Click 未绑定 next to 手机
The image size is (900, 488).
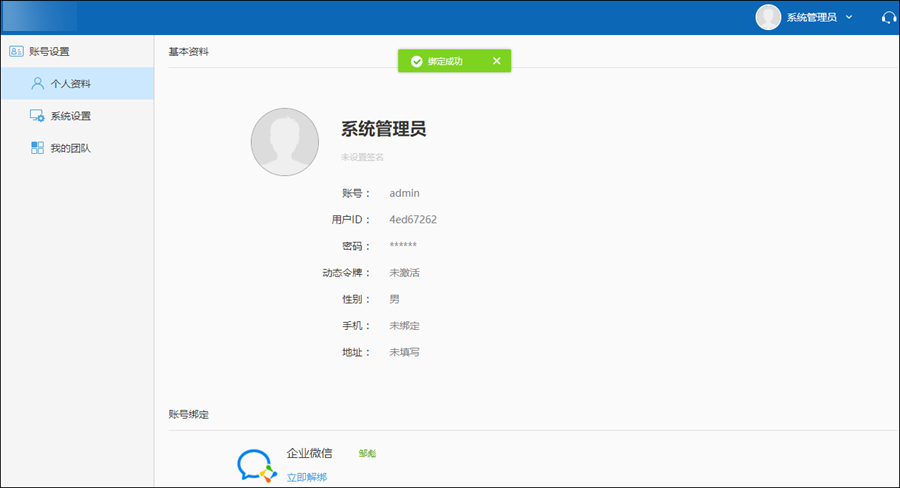pyautogui.click(x=405, y=326)
